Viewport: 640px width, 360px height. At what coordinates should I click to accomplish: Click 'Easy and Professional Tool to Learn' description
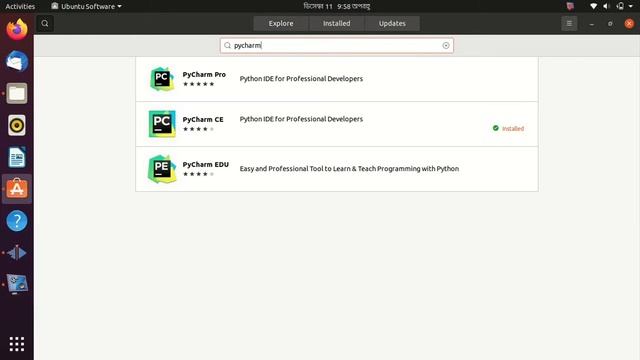349,169
